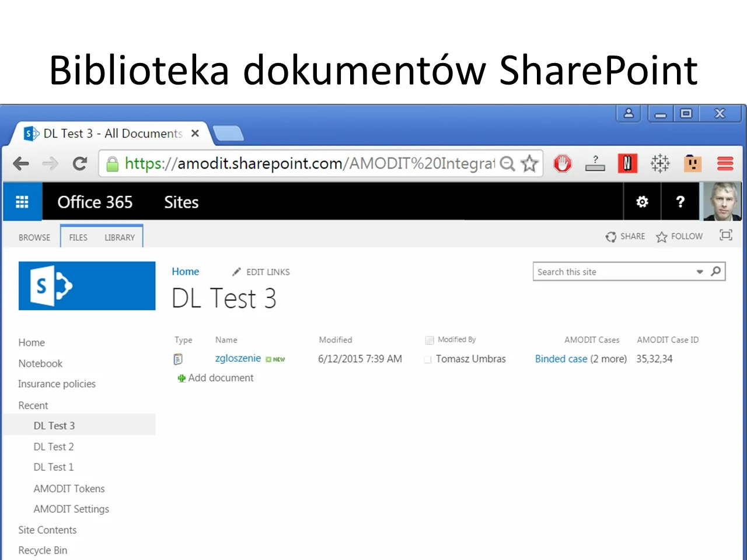
Task: Open the user profile photo menu
Action: coord(722,202)
